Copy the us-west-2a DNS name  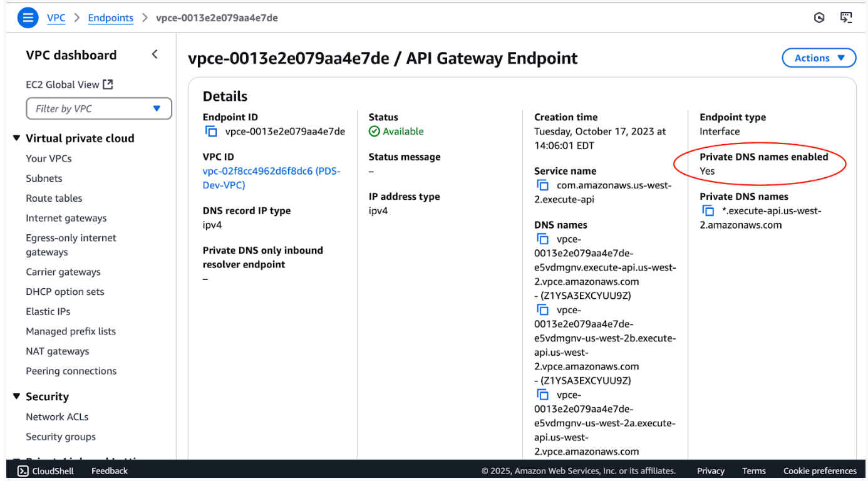543,395
